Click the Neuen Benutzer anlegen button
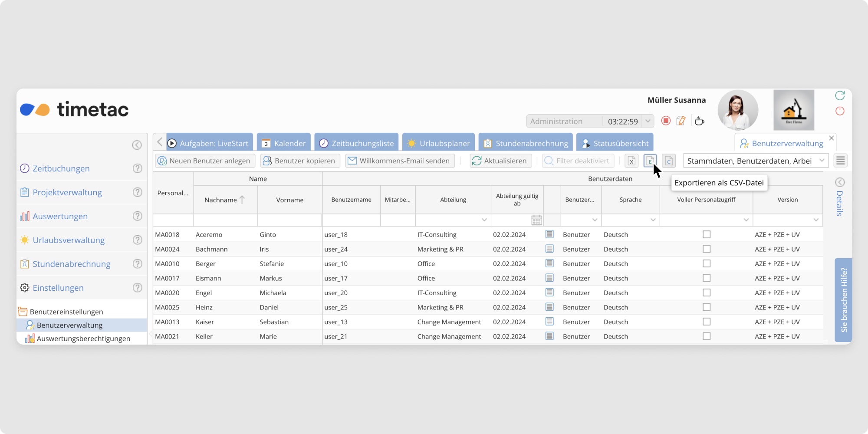This screenshot has height=434, width=868. pyautogui.click(x=205, y=161)
